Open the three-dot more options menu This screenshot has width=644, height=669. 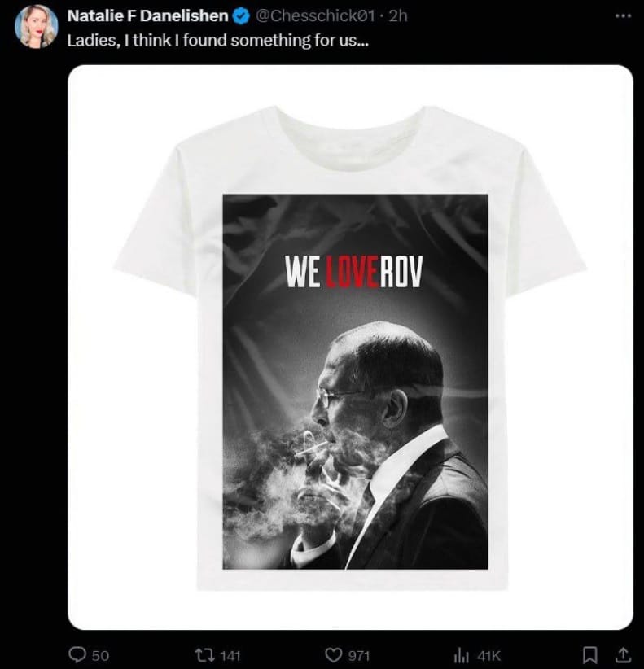pos(623,16)
